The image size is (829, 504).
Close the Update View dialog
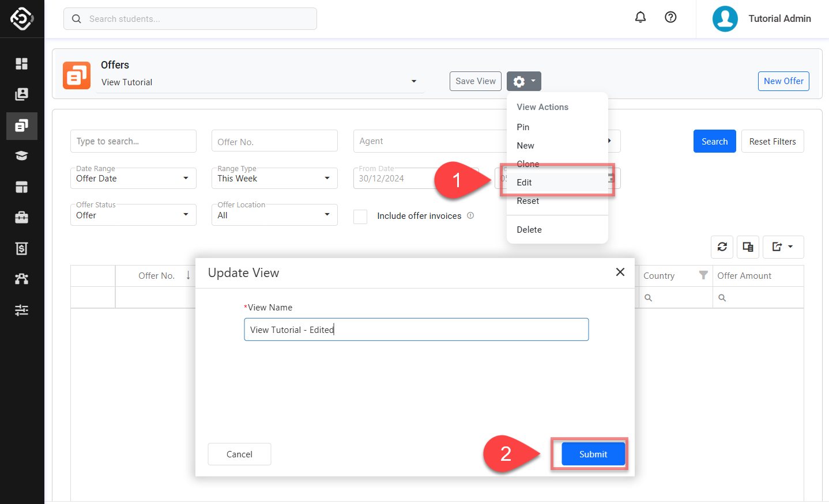point(620,272)
